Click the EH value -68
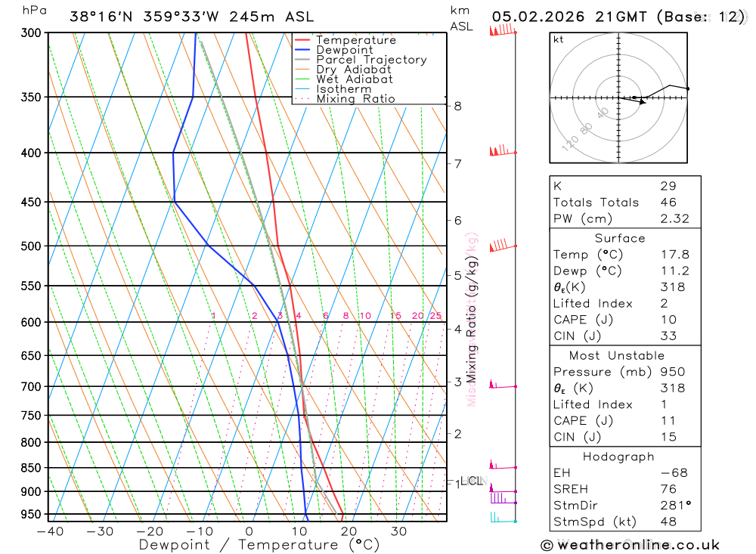756x554 pixels. pyautogui.click(x=674, y=473)
